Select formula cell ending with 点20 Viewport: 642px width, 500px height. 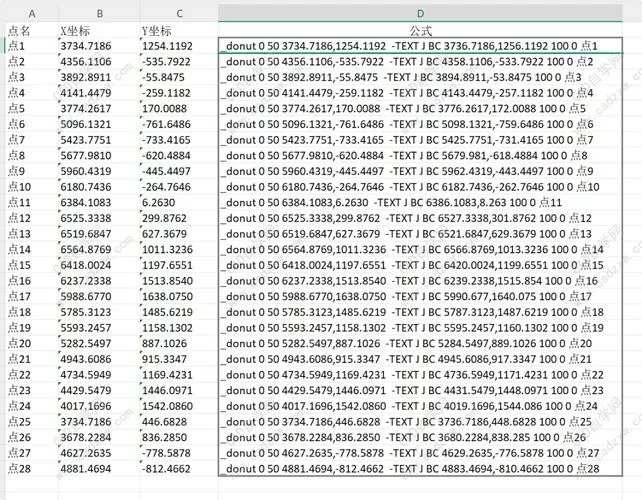pyautogui.click(x=420, y=344)
